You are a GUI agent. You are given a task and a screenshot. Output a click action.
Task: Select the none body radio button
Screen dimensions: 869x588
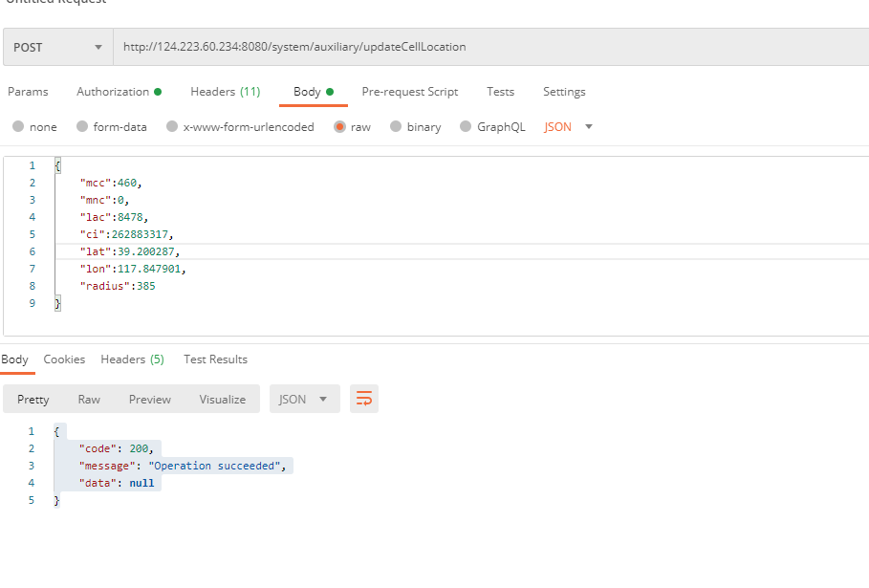point(18,126)
